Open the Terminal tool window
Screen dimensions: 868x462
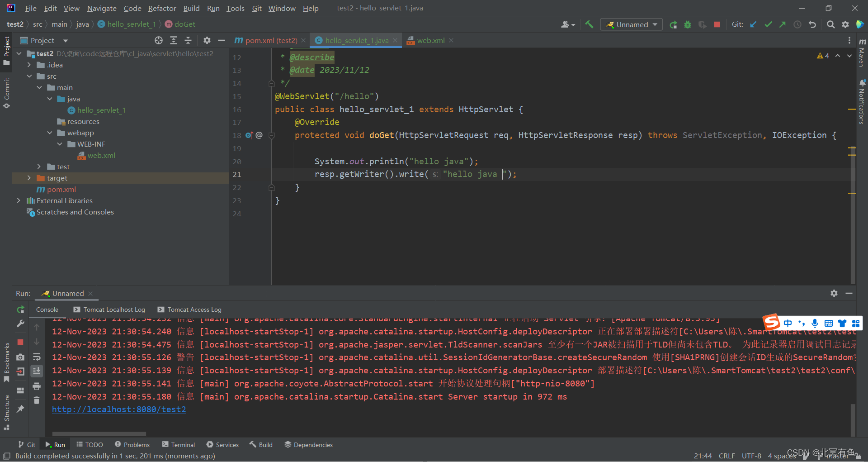[x=179, y=445]
